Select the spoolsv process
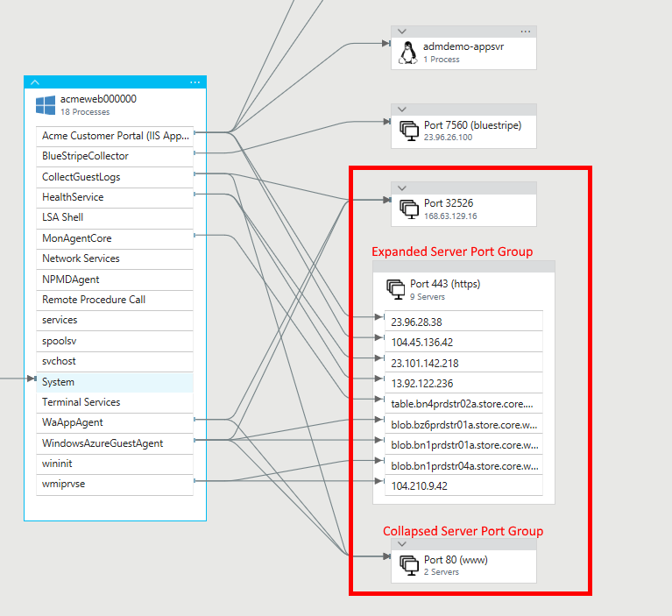672x616 pixels. pyautogui.click(x=115, y=341)
